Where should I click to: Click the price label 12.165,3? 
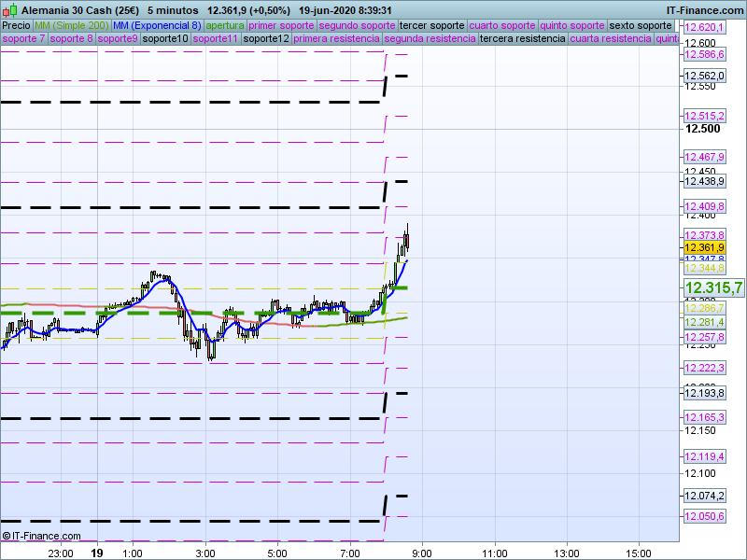[x=705, y=417]
